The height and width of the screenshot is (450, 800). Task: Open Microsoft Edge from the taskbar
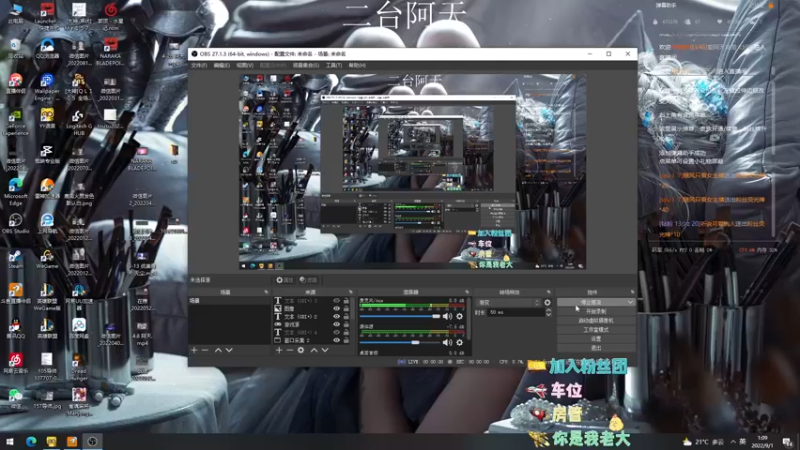tap(31, 441)
